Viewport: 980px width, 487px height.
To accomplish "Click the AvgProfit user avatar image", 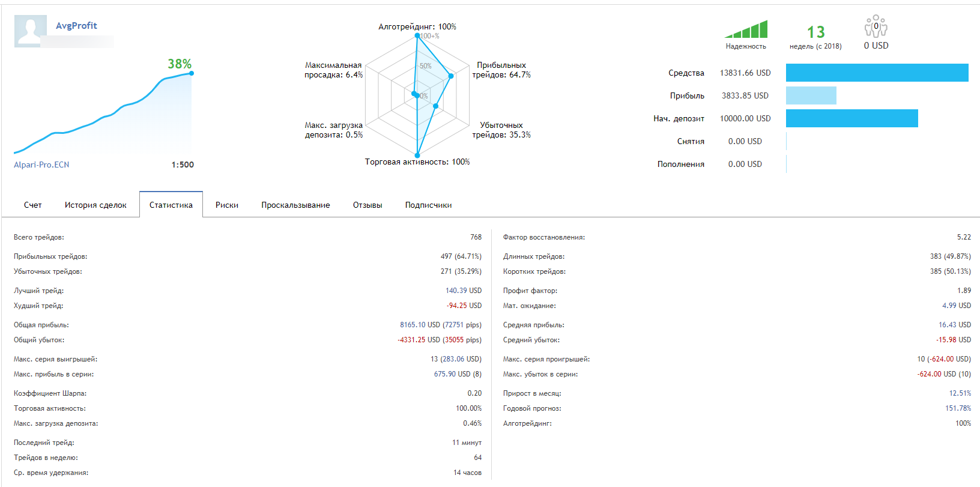I will pos(30,31).
